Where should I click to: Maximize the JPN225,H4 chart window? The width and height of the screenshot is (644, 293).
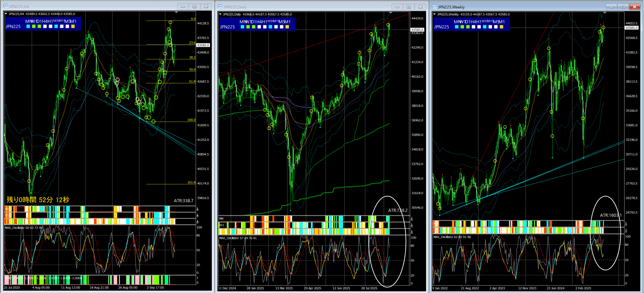coord(194,6)
